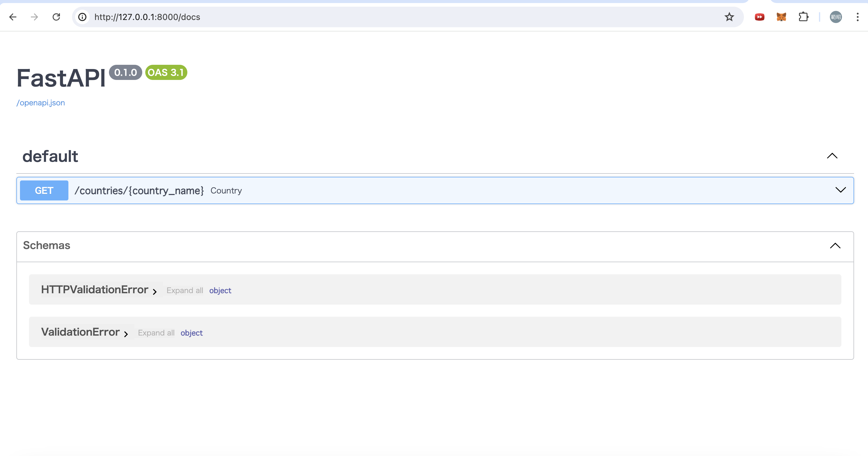Collapse the Schemas section chevron
Screen dimensions: 868x456
pyautogui.click(x=835, y=246)
